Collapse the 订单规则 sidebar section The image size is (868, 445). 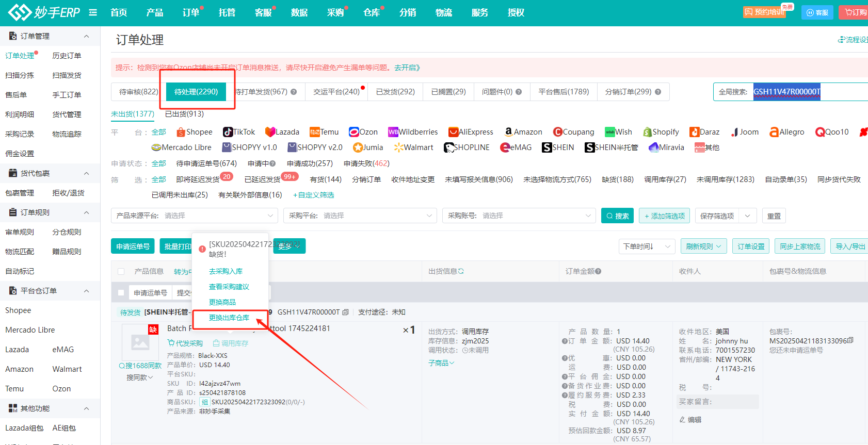[87, 212]
